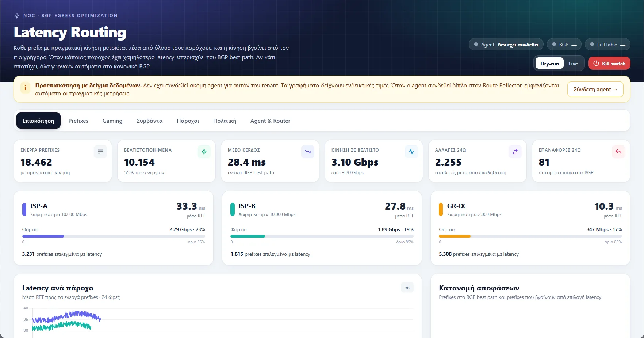Click the Latency ανά πάροχο chart title
Viewport: 644px width, 338px height.
tap(58, 288)
